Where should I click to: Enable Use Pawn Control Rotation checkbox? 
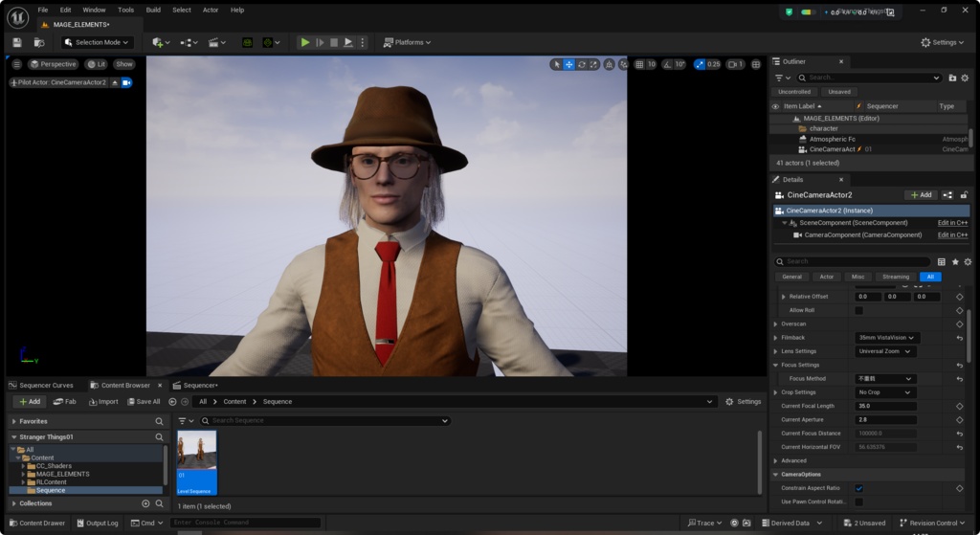[858, 502]
